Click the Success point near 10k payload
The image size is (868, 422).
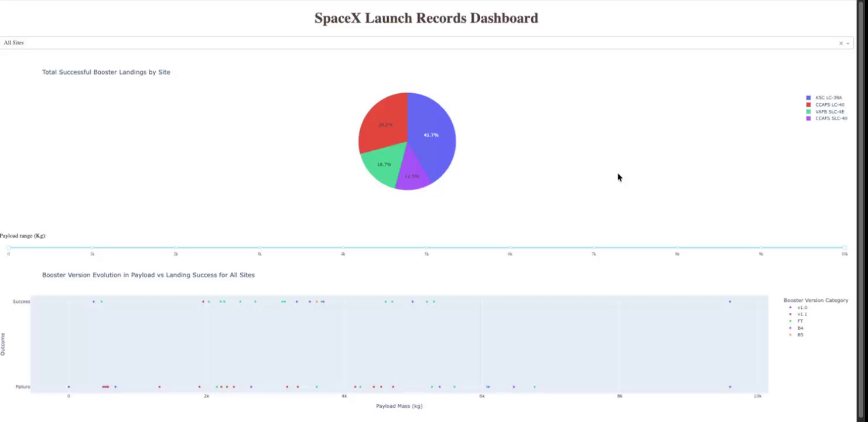(730, 301)
